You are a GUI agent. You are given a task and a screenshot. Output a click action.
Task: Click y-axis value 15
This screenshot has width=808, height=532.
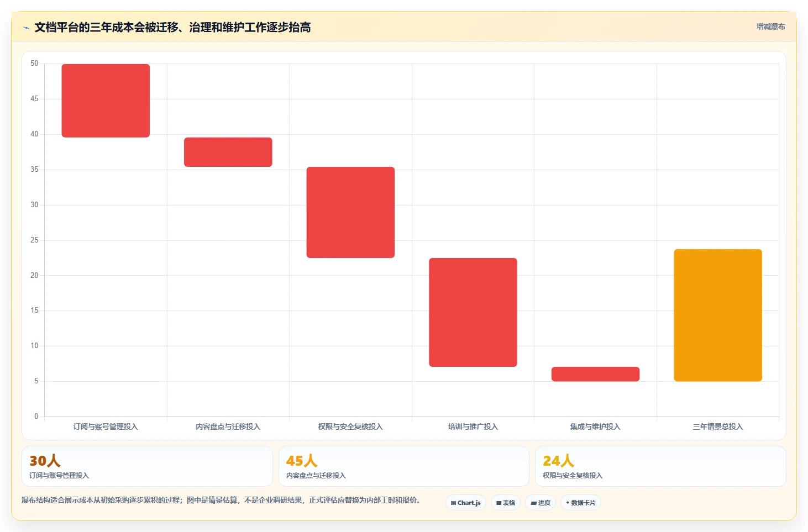coord(34,310)
